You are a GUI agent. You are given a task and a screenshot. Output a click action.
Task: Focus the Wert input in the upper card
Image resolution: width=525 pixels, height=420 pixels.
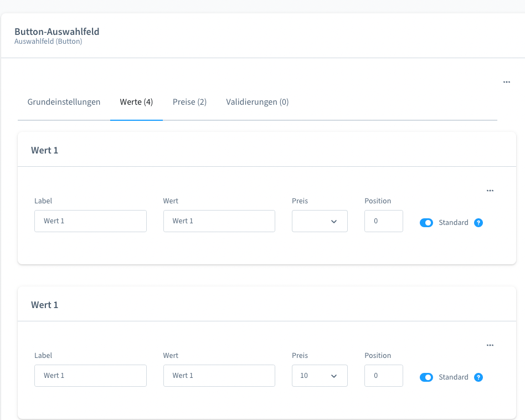[219, 221]
